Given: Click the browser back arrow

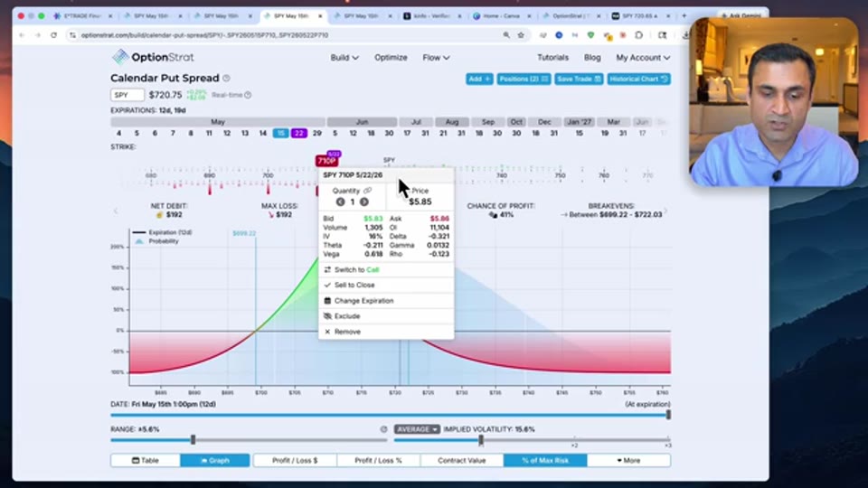Looking at the screenshot, I should [22, 35].
